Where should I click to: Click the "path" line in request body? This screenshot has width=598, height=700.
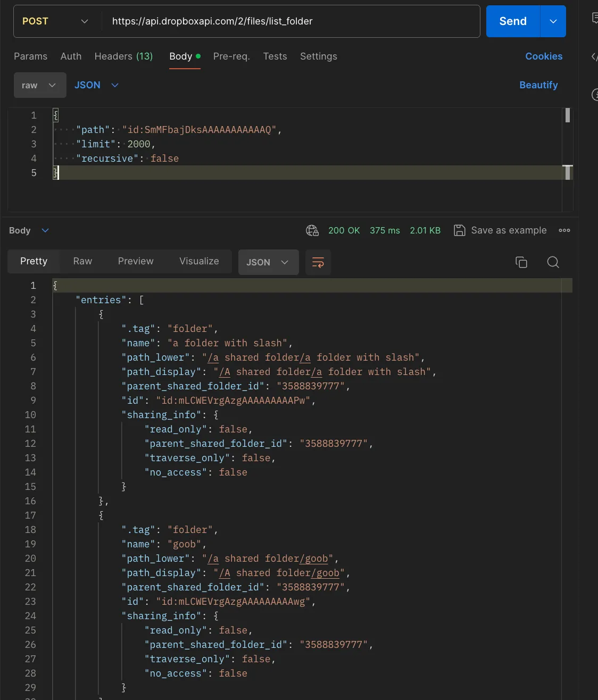179,130
